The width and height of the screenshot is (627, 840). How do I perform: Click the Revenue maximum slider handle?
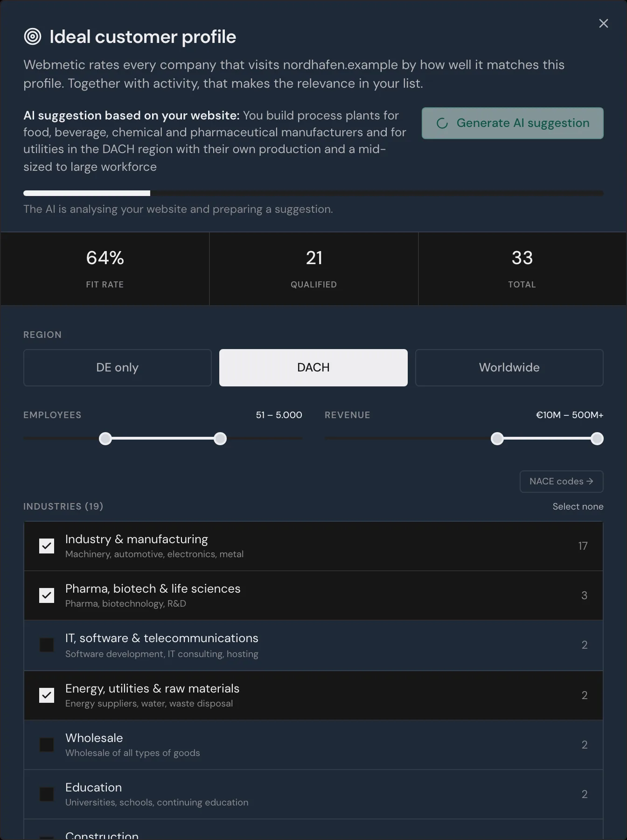[597, 439]
